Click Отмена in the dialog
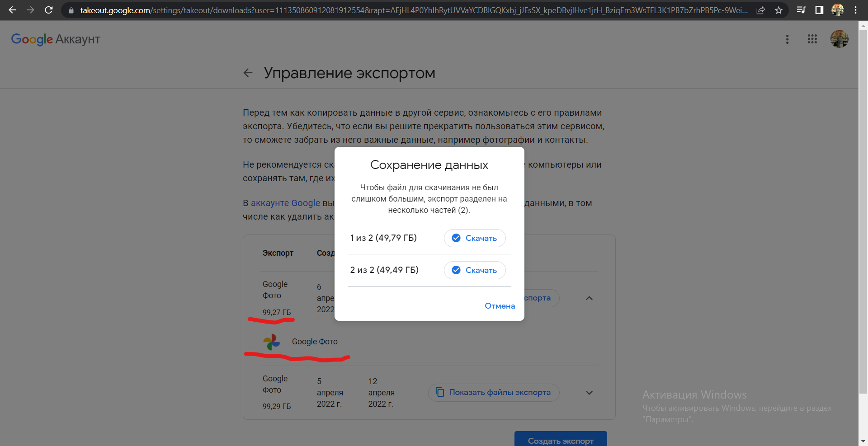 (500, 306)
